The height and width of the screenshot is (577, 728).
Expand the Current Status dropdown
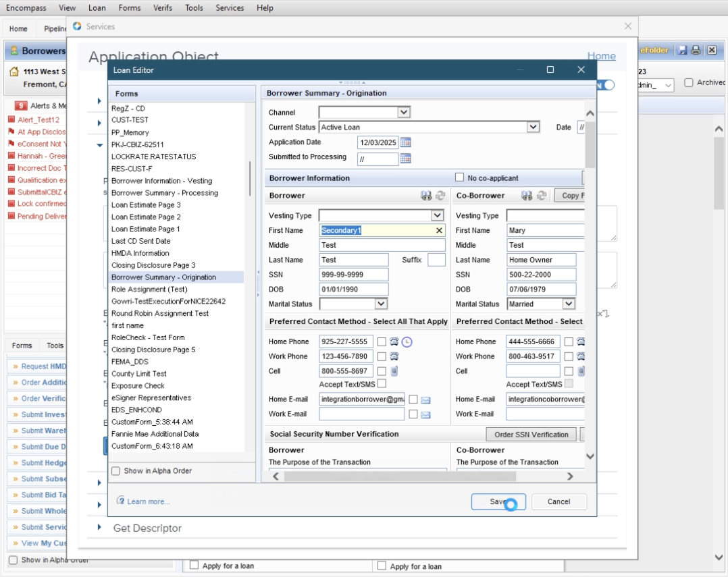533,127
